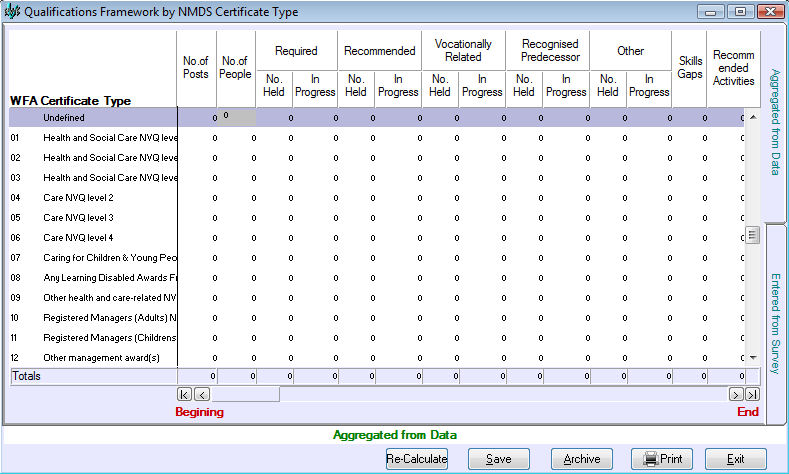The height and width of the screenshot is (474, 789).
Task: Click No. Held under Recommended
Action: point(356,86)
